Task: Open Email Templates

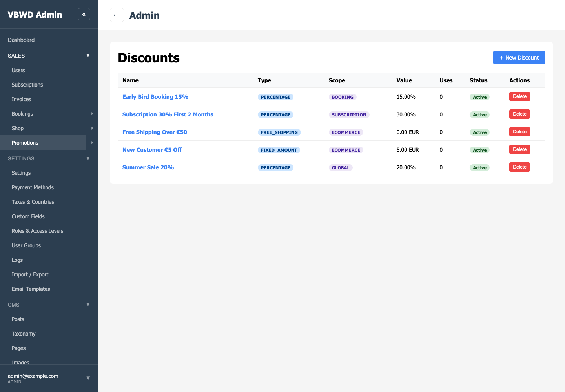Action: click(31, 289)
